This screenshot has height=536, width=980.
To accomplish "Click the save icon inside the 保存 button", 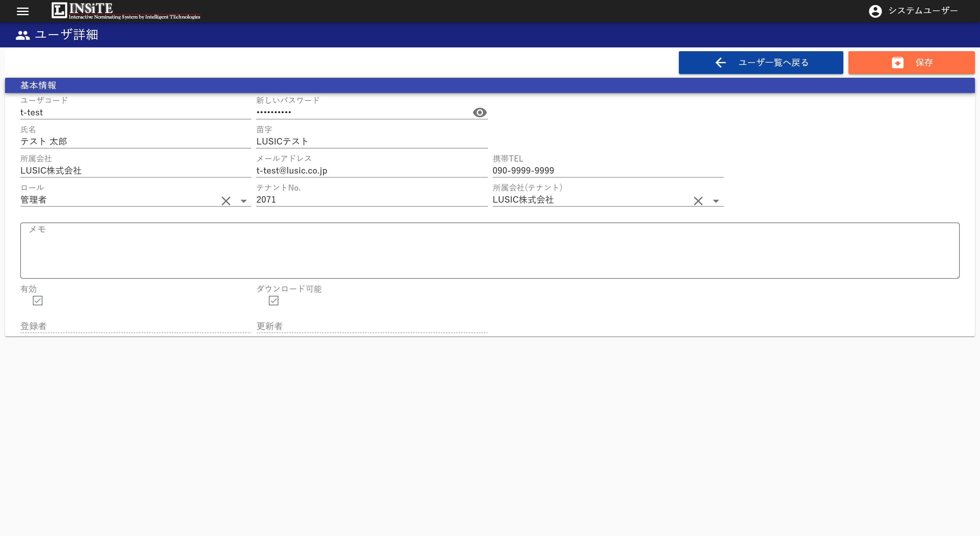I will click(x=898, y=62).
